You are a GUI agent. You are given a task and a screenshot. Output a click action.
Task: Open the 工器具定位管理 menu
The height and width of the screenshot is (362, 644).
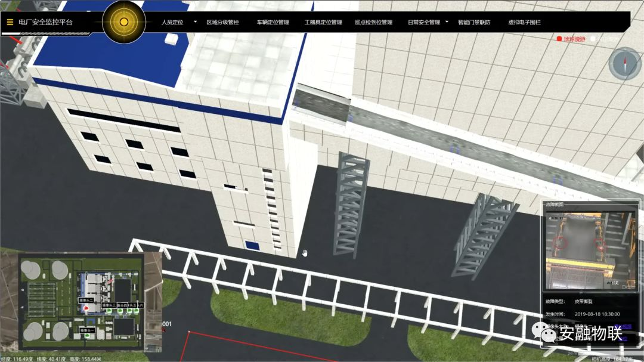(323, 23)
